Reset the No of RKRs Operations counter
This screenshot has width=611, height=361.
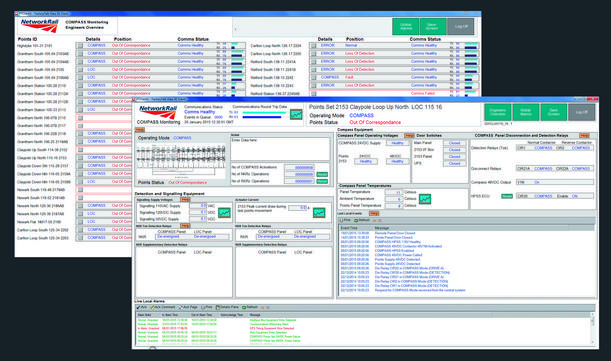click(x=322, y=181)
